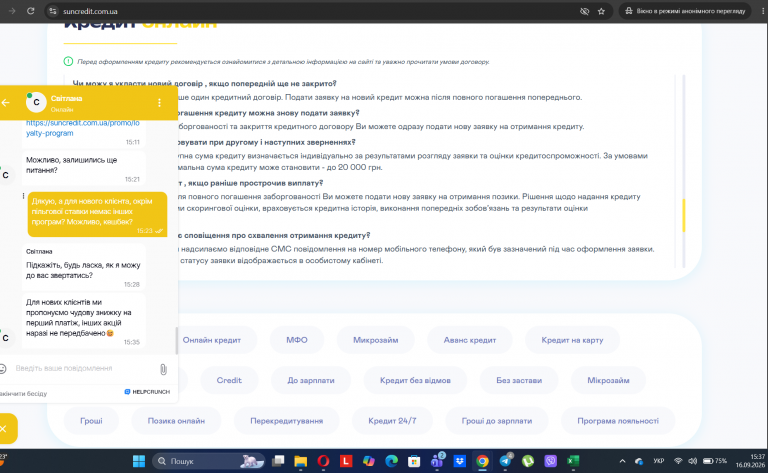The height and width of the screenshot is (473, 768).
Task: Select the До зарплати tag
Action: click(311, 380)
